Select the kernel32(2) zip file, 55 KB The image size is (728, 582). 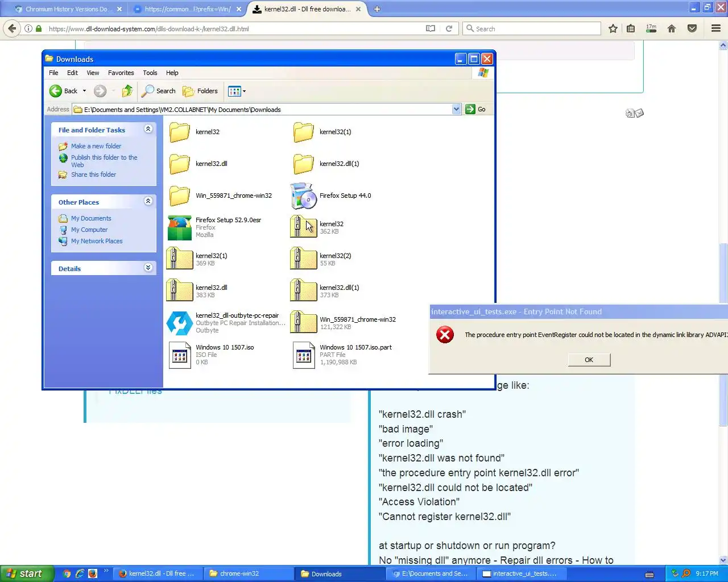click(304, 259)
